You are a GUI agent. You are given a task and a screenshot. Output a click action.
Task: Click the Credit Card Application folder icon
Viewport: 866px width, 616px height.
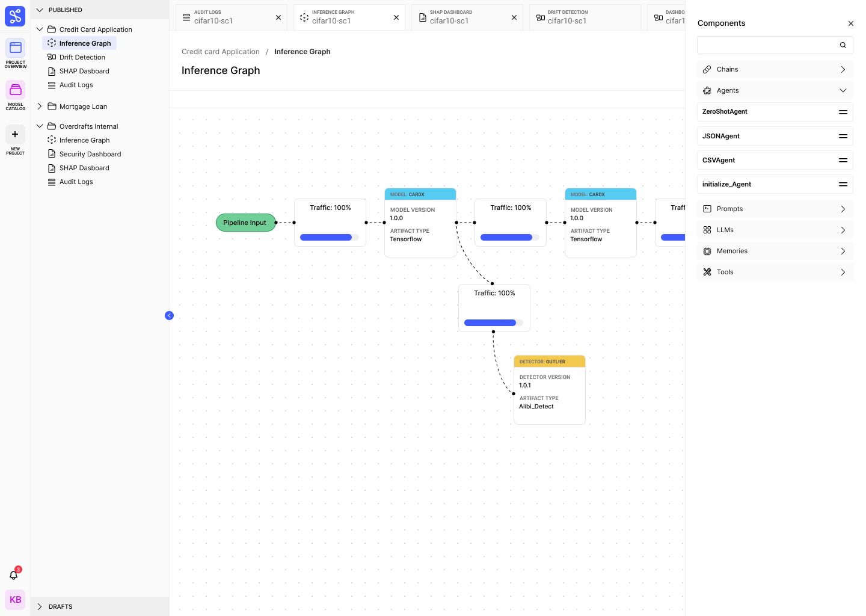(52, 29)
